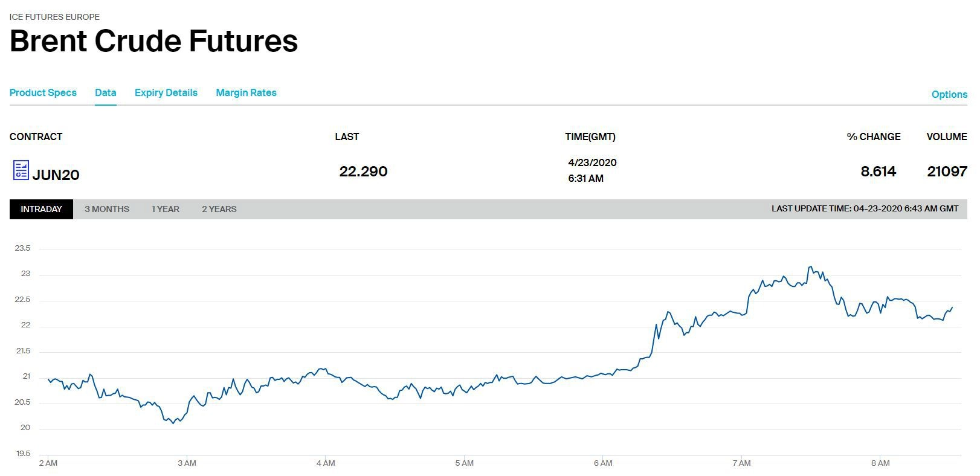Click the VOLUME column header
The width and height of the screenshot is (980, 476).
pos(946,137)
